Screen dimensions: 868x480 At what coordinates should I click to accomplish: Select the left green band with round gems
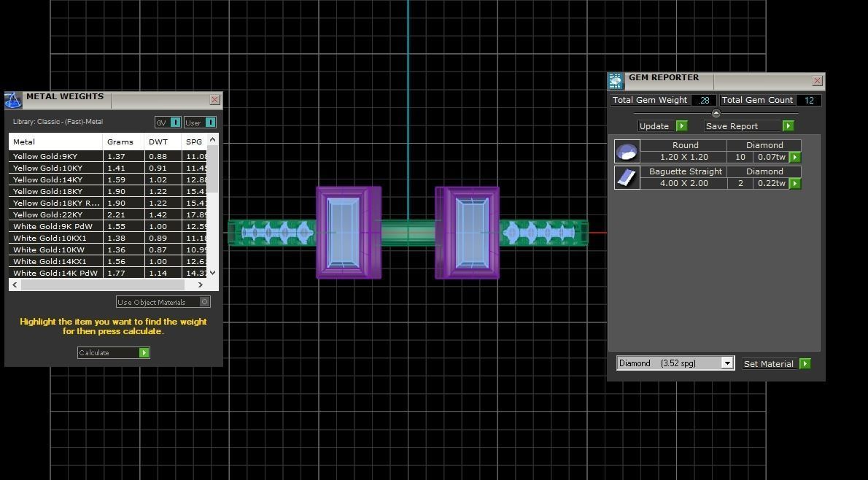tap(272, 233)
